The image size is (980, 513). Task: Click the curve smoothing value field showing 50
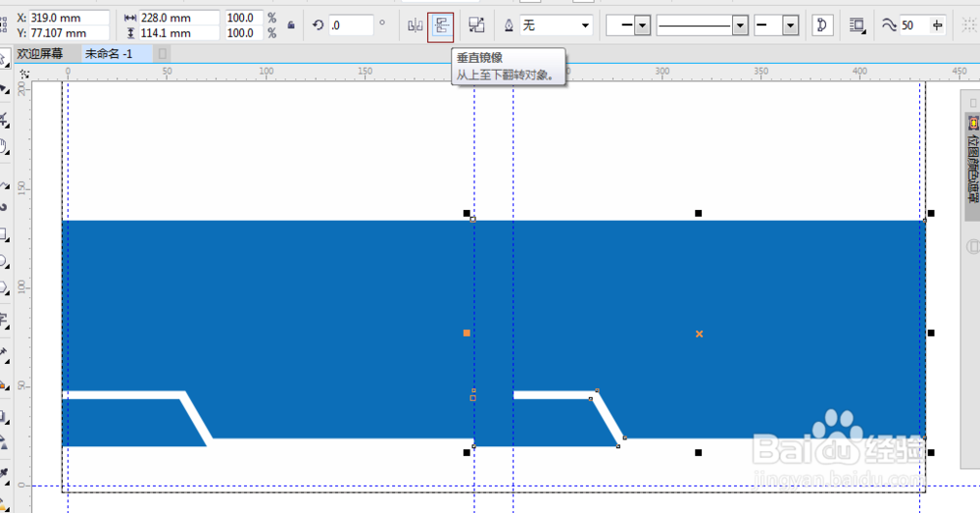(x=913, y=26)
